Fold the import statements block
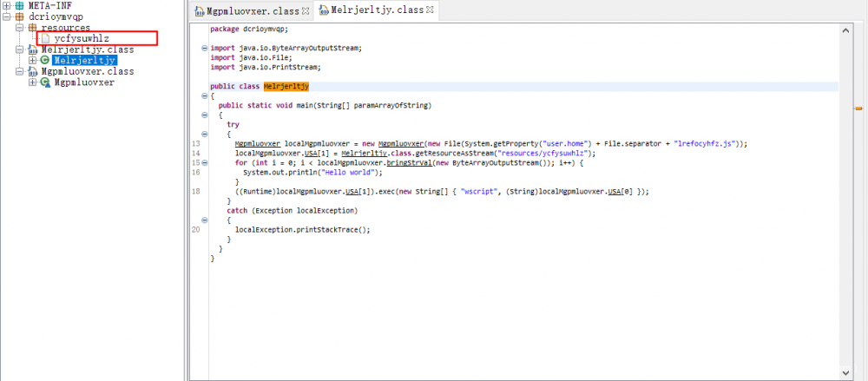The height and width of the screenshot is (381, 868). tap(205, 49)
